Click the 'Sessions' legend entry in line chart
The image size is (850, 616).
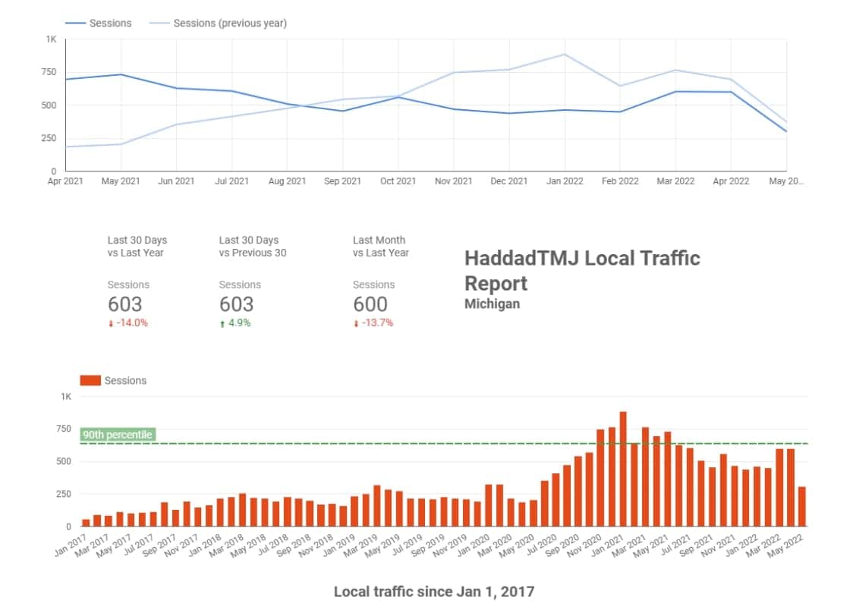(x=98, y=24)
